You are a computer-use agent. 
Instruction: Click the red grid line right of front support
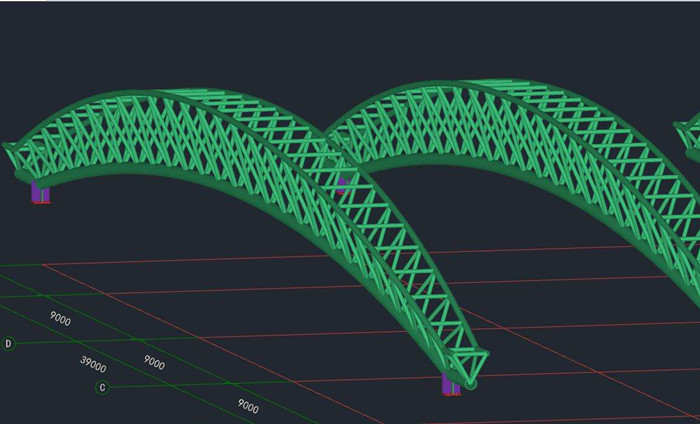pyautogui.click(x=580, y=370)
